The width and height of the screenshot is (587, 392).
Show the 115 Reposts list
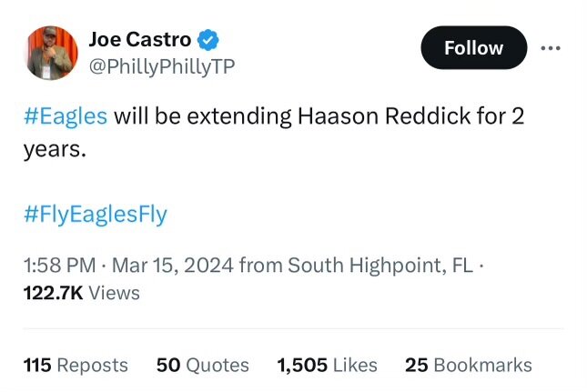[76, 365]
